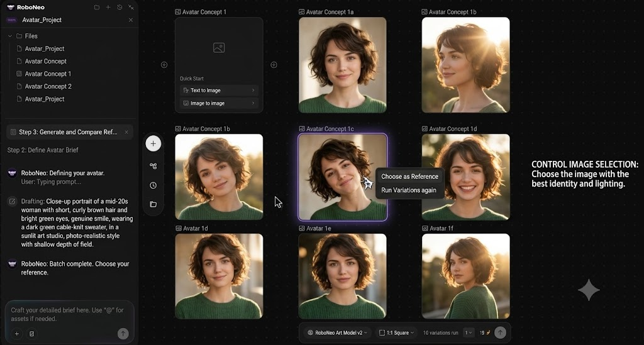This screenshot has width=644, height=345.
Task: Select the Avatar 1f portrait thumbnail
Action: click(x=466, y=276)
